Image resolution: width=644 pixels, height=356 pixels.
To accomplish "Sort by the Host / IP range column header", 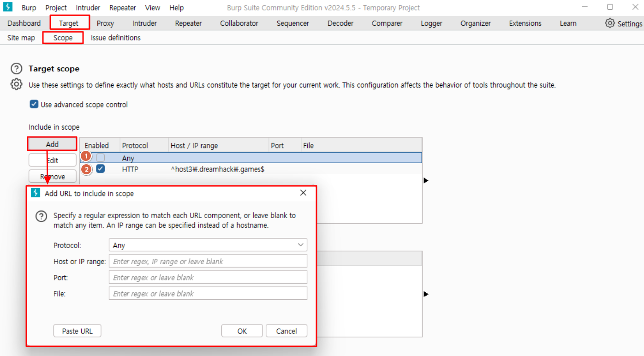I will [219, 145].
